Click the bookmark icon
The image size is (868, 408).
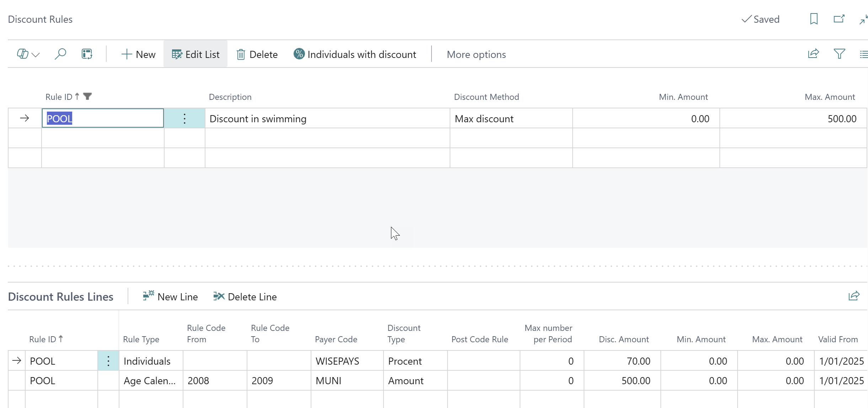tap(814, 19)
